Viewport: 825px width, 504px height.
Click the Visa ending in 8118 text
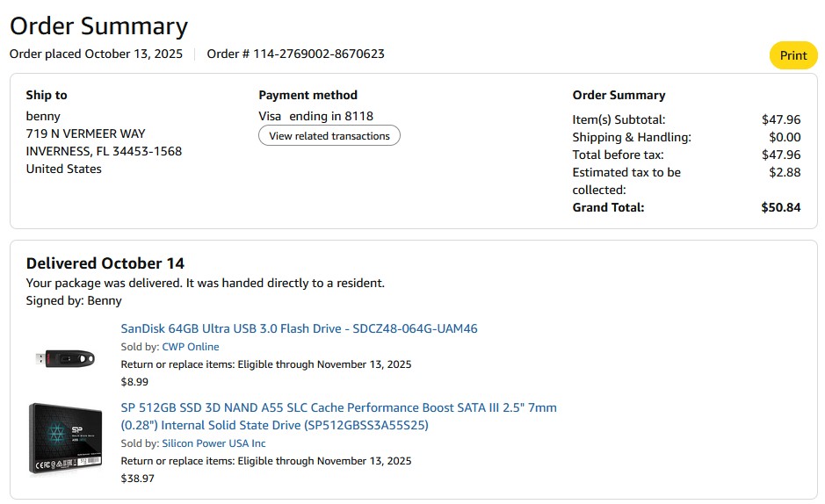point(315,116)
